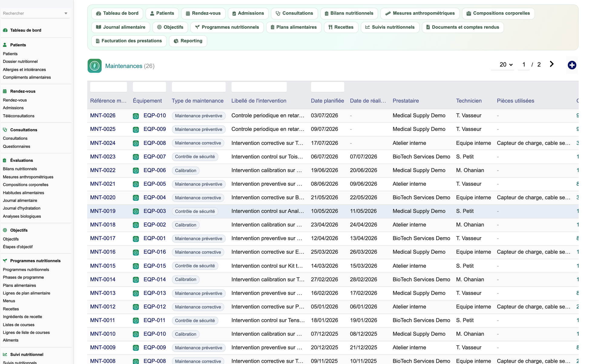
Task: Click Mesures anthropométriques ruler icon
Action: (388, 13)
